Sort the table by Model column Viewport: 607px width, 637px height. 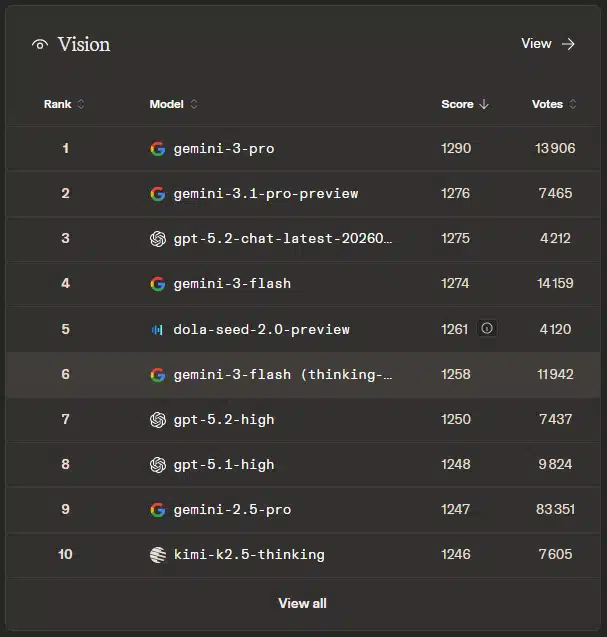tap(173, 104)
